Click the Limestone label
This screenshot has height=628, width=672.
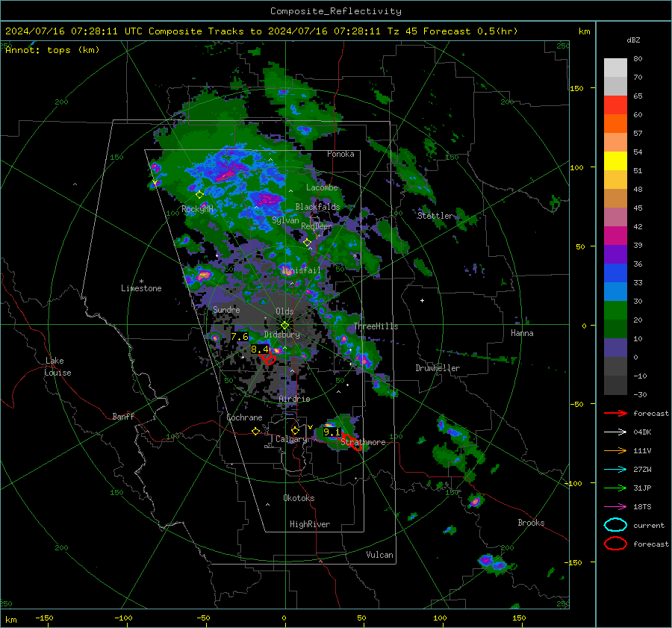pyautogui.click(x=141, y=288)
